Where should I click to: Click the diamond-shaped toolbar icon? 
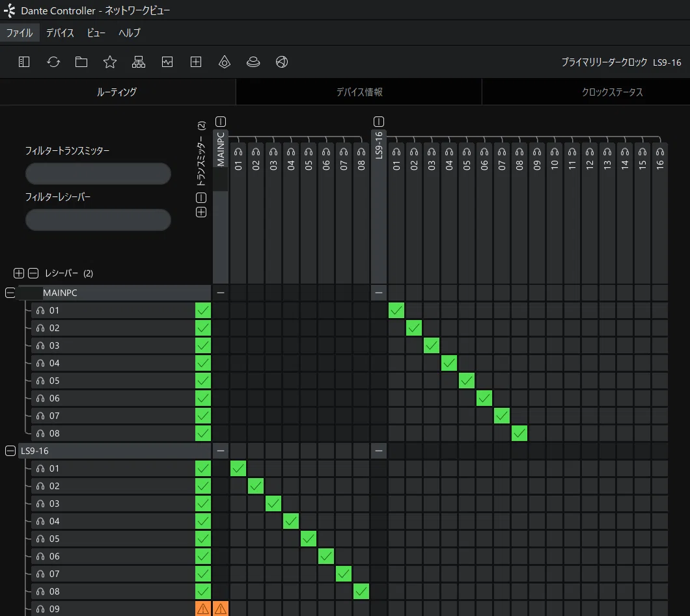[x=225, y=62]
